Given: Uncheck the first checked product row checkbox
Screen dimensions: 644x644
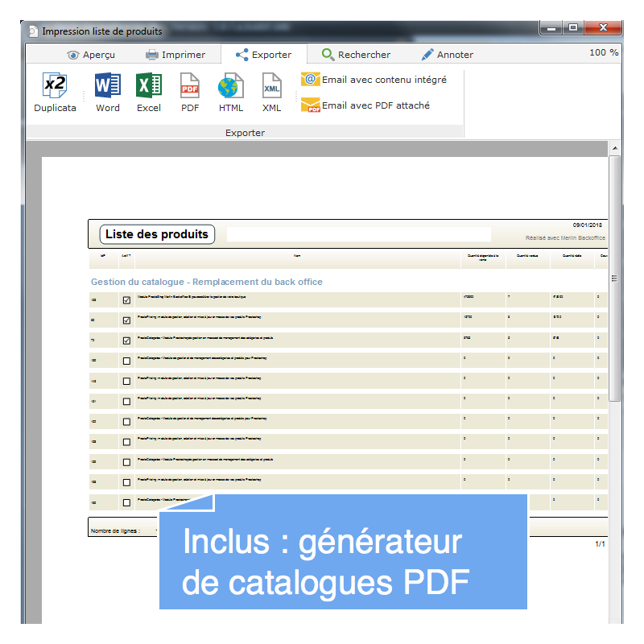Looking at the screenshot, I should tap(126, 300).
